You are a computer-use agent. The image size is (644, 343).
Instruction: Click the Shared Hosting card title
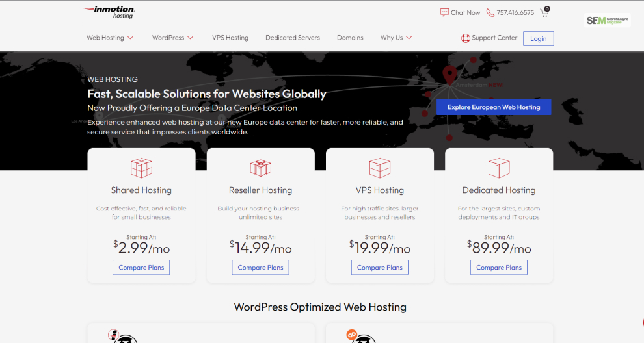pos(141,190)
